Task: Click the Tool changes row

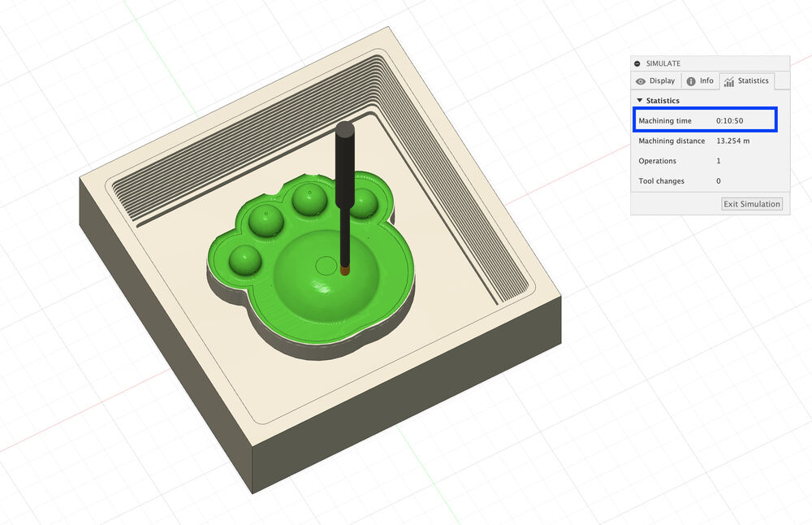Action: click(710, 181)
